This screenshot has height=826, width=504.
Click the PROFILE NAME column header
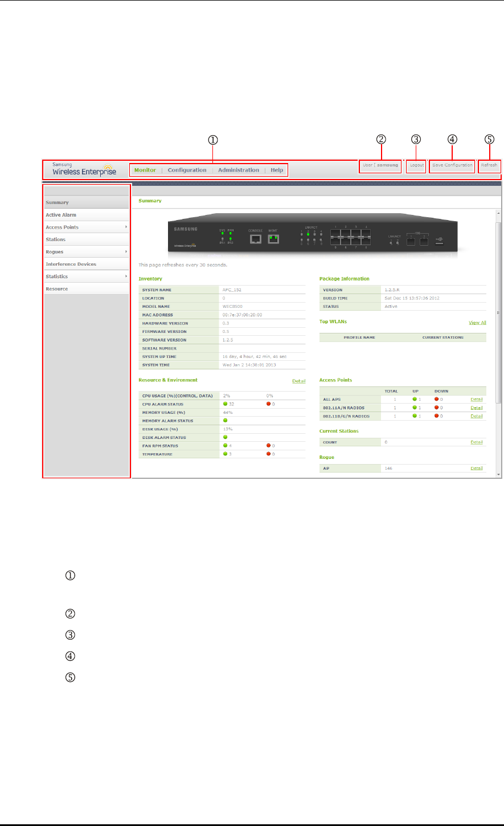(x=359, y=337)
